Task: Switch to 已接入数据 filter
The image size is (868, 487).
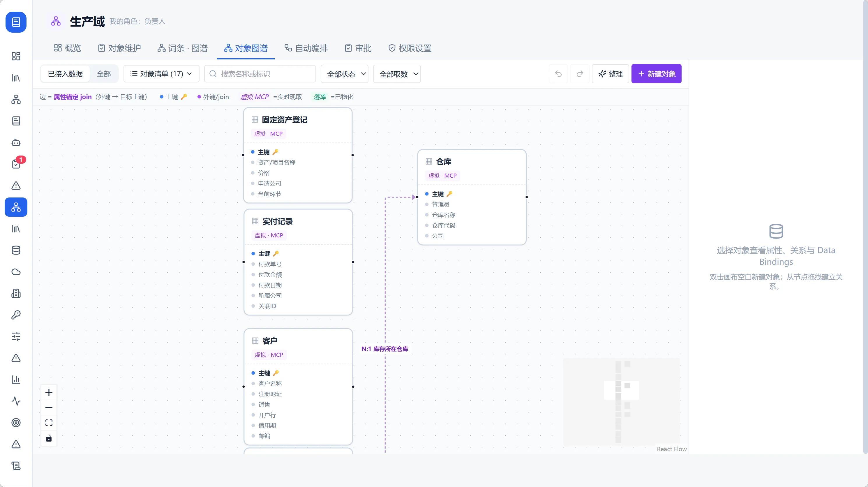Action: (65, 74)
